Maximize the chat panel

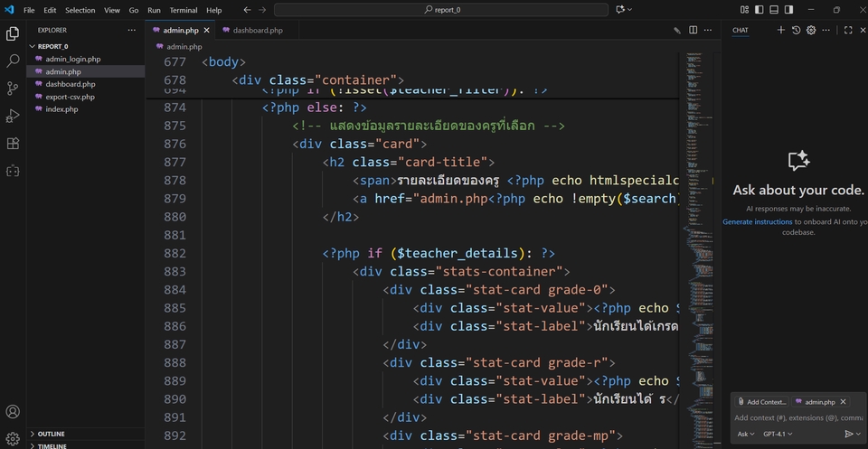click(848, 30)
